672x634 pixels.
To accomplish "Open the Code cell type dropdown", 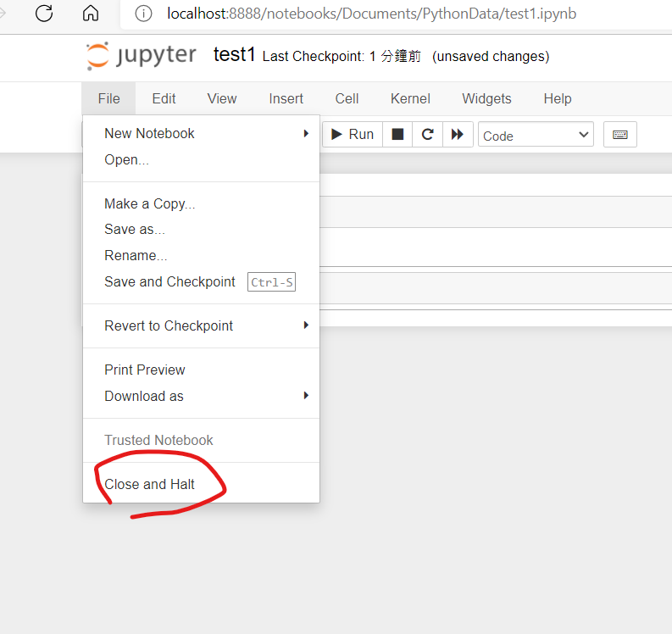I will click(x=536, y=135).
